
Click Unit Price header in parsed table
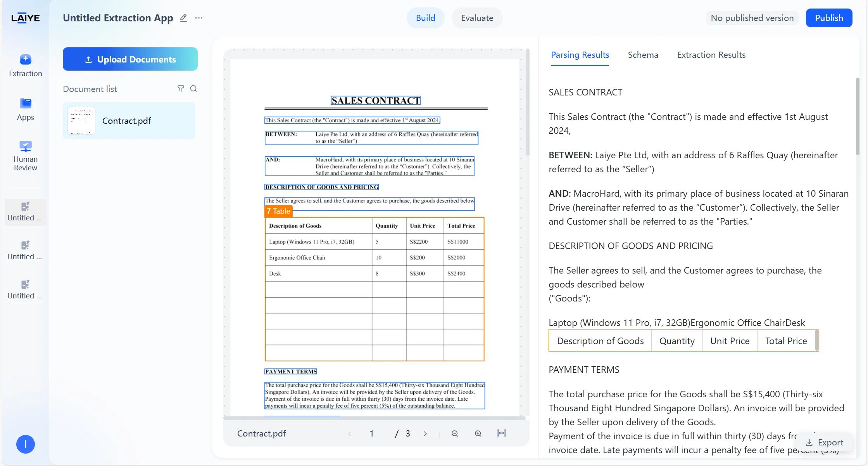pos(730,341)
